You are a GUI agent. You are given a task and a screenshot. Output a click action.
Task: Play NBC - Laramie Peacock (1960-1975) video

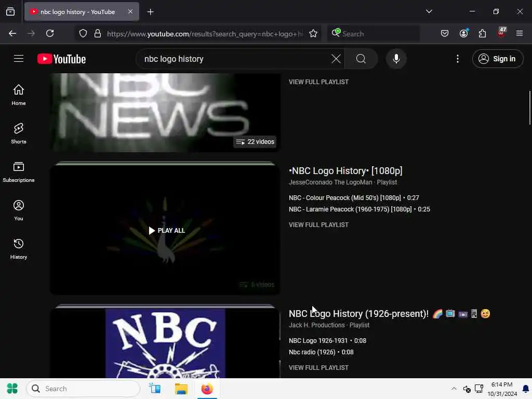click(360, 209)
